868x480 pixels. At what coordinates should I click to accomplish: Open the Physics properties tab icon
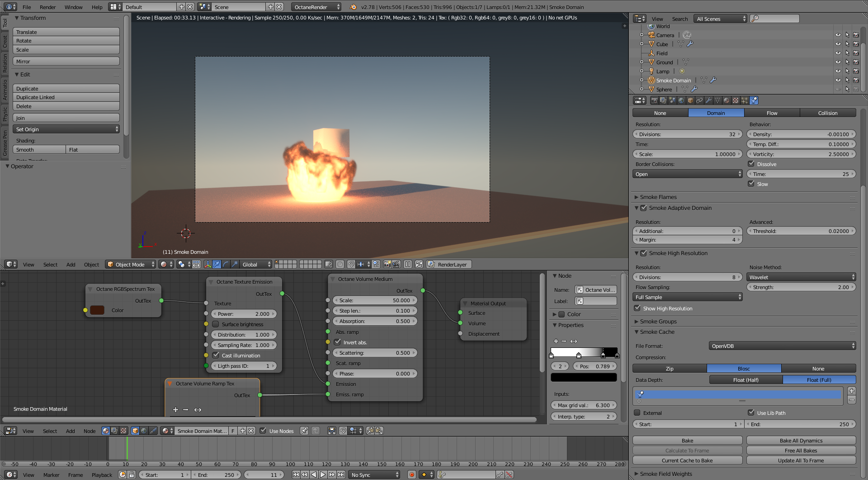754,100
